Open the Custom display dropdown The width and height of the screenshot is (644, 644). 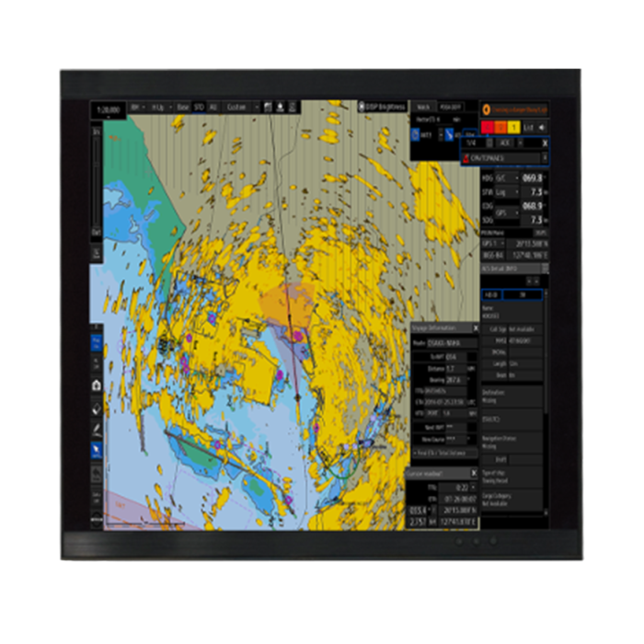coord(242,107)
